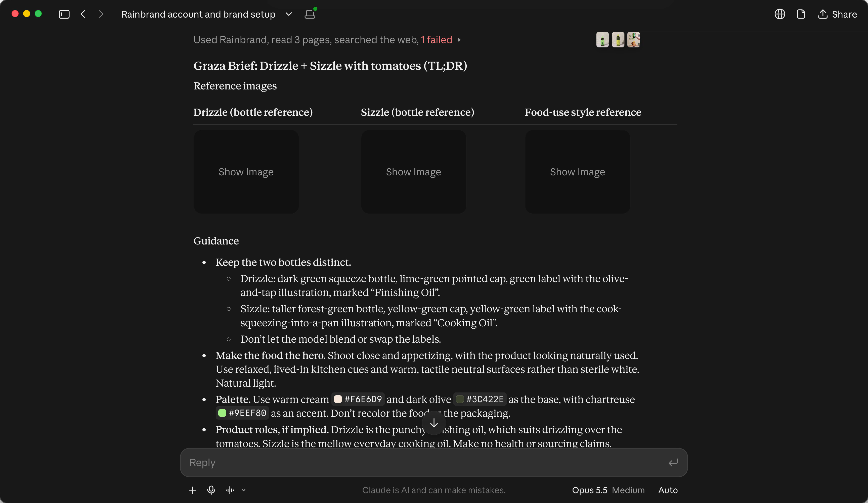Open first bottle thumbnail in header
The height and width of the screenshot is (503, 868).
(602, 40)
